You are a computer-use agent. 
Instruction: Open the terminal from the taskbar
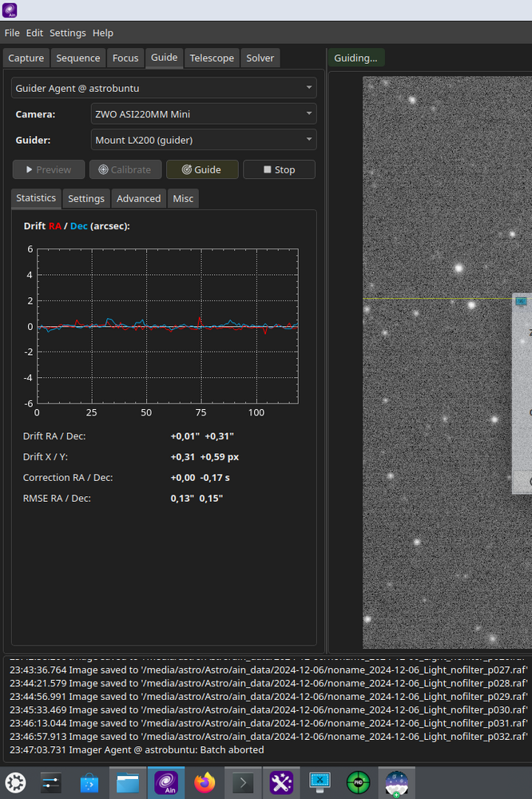(244, 783)
